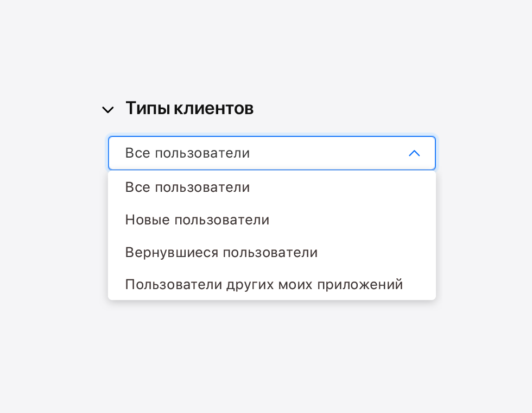The width and height of the screenshot is (532, 413).
Task: Click the "Типы клиентов" section heading
Action: (x=189, y=109)
